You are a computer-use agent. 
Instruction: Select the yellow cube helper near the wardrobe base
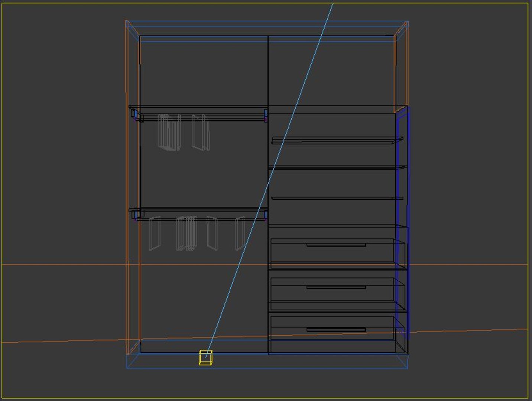(x=205, y=358)
